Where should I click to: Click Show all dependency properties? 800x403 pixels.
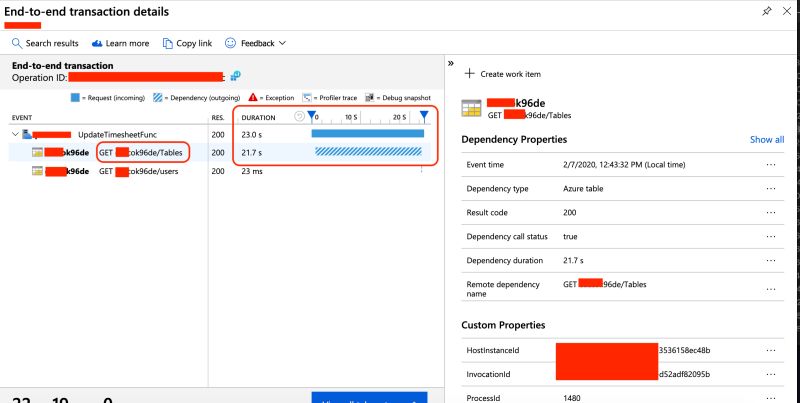coord(767,140)
